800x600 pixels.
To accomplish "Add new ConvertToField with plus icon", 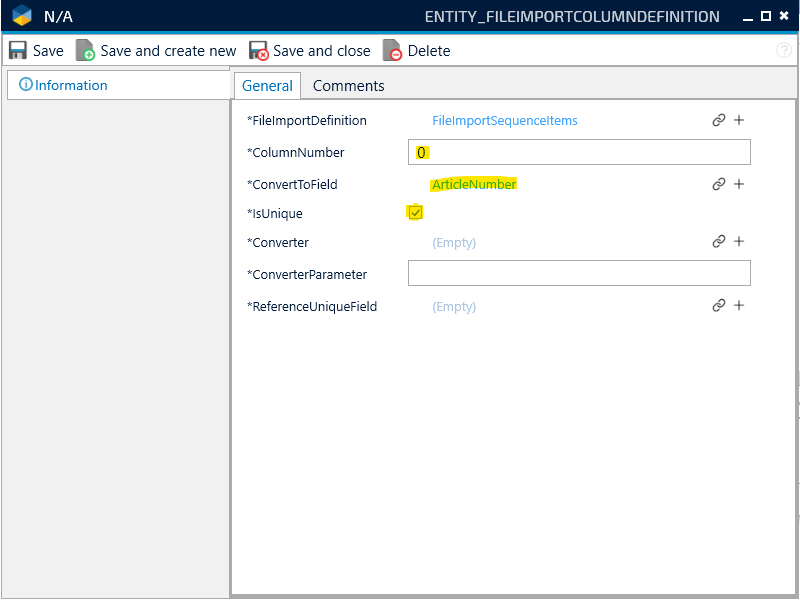I will click(x=739, y=184).
